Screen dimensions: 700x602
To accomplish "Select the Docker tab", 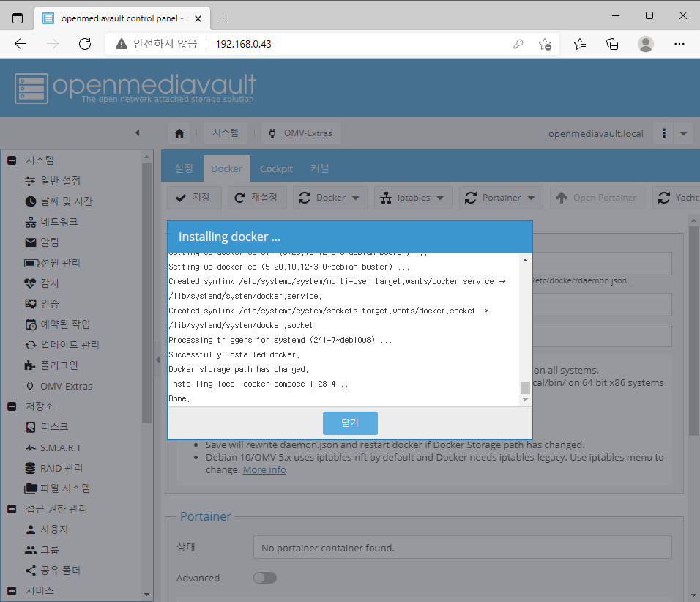I will (226, 168).
